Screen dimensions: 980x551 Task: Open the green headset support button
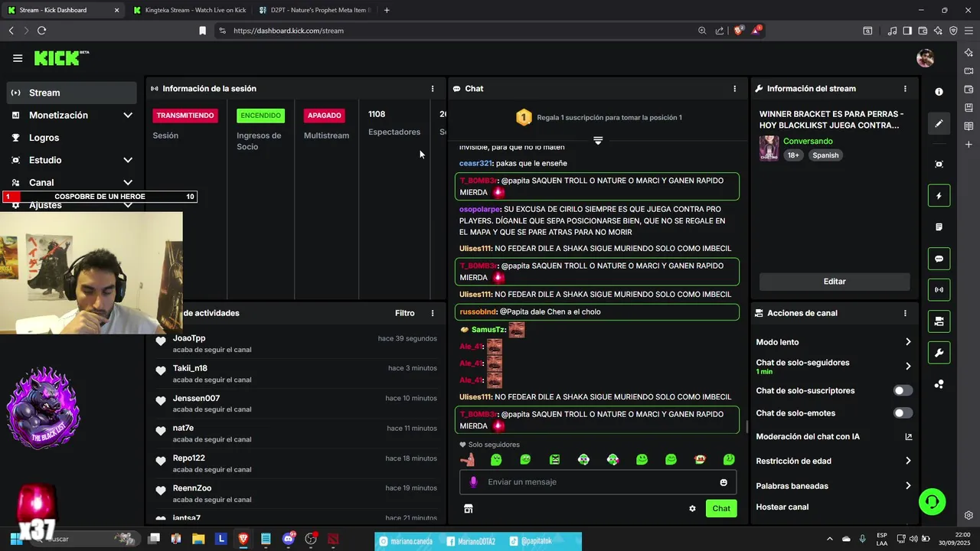tap(933, 502)
